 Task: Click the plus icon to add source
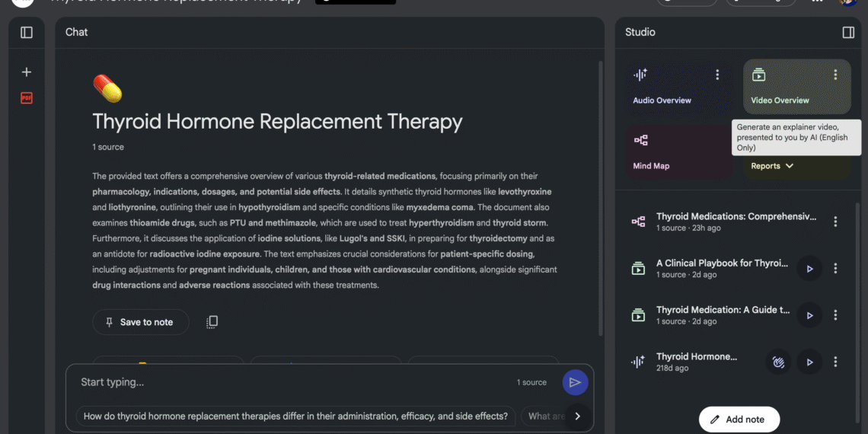(27, 72)
